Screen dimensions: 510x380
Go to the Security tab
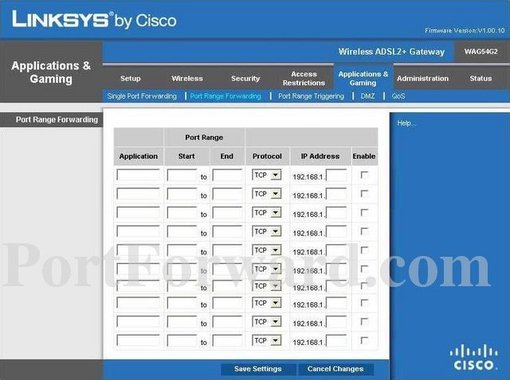[245, 78]
